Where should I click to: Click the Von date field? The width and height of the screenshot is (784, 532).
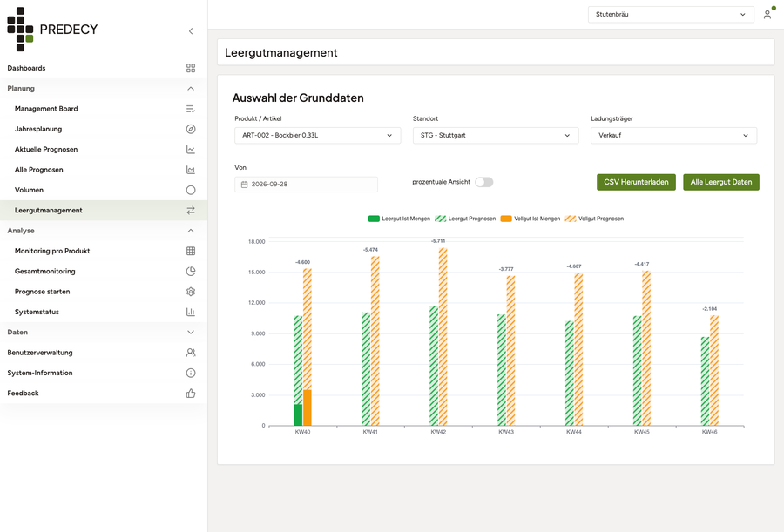(x=306, y=184)
